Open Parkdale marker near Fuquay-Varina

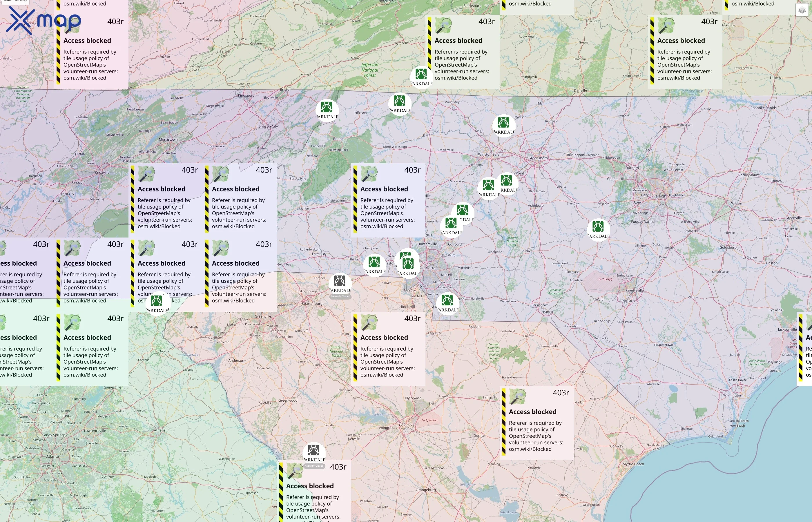[x=599, y=230]
